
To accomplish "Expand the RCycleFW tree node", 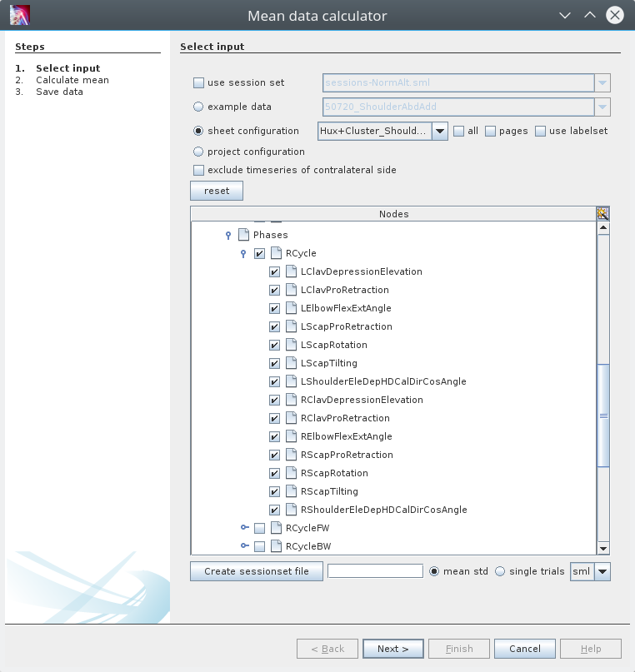I will 245,528.
